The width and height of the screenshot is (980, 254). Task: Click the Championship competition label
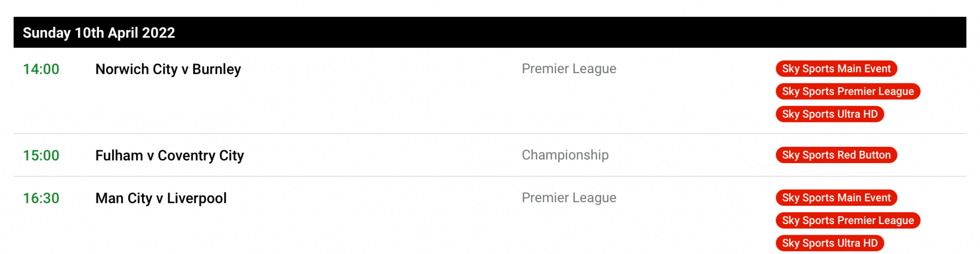[565, 155]
